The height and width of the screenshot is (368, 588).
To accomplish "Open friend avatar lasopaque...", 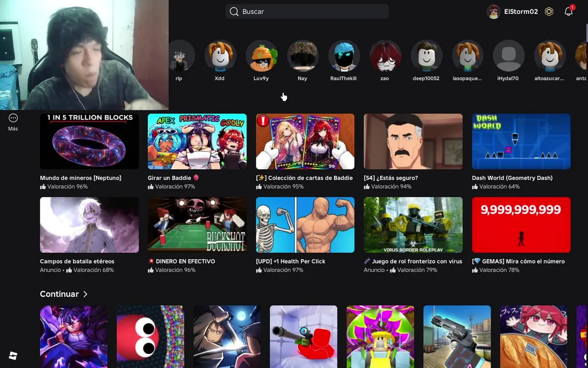I will 467,56.
